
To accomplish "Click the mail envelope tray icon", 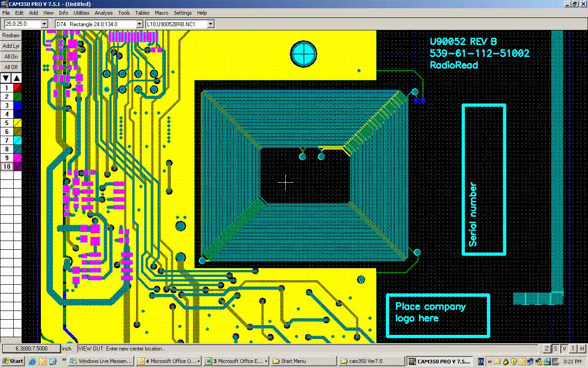I will (498, 361).
